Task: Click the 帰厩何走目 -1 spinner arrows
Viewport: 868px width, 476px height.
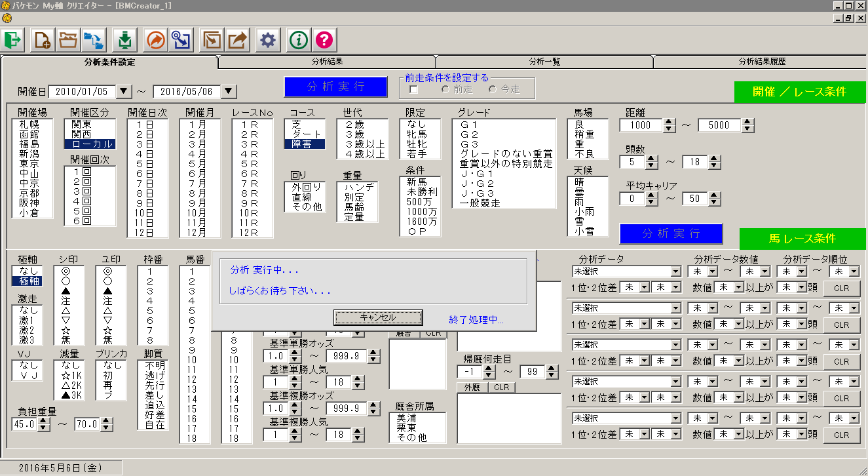Action: pos(489,372)
